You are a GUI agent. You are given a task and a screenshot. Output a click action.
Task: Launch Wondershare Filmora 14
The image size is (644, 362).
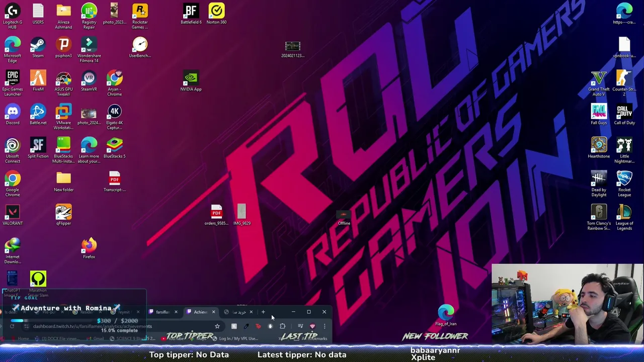click(89, 50)
